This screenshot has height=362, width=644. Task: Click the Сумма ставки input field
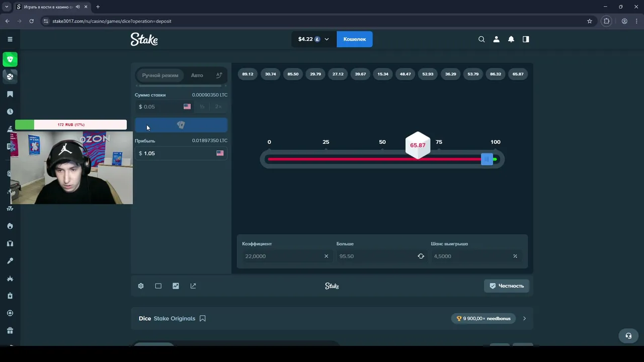[x=164, y=107]
